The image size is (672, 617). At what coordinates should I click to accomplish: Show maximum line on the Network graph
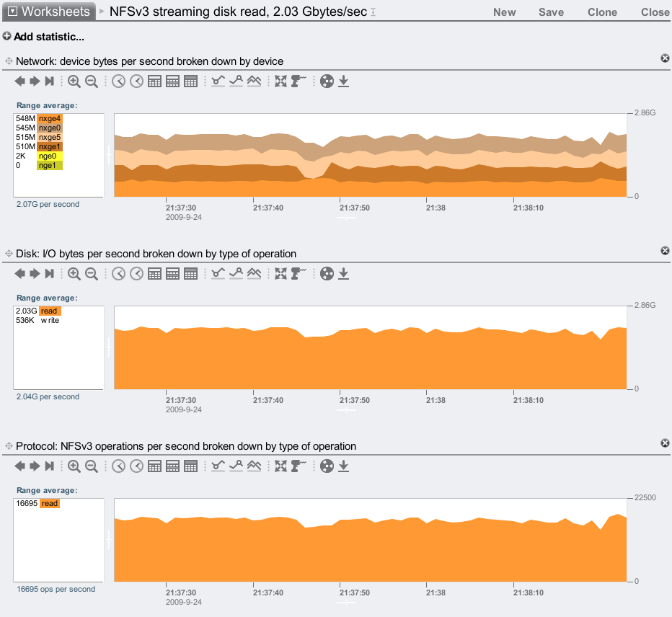pos(236,81)
